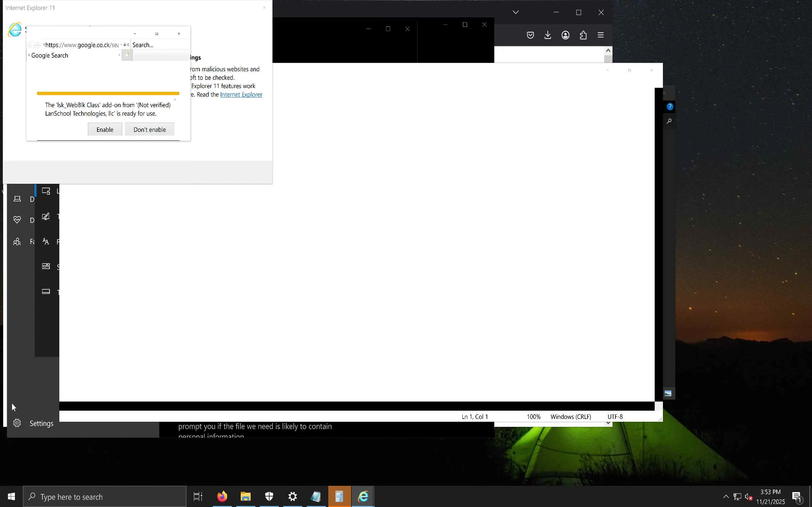Click the IE Search... input box
Viewport: 812px width, 507px height.
pos(159,45)
